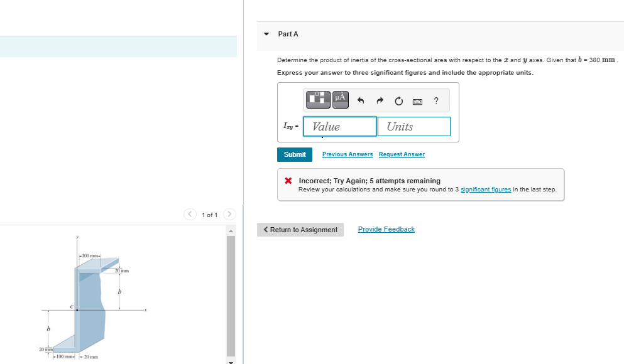Open the Greek symbols µÅ button
This screenshot has width=624, height=364.
(340, 99)
